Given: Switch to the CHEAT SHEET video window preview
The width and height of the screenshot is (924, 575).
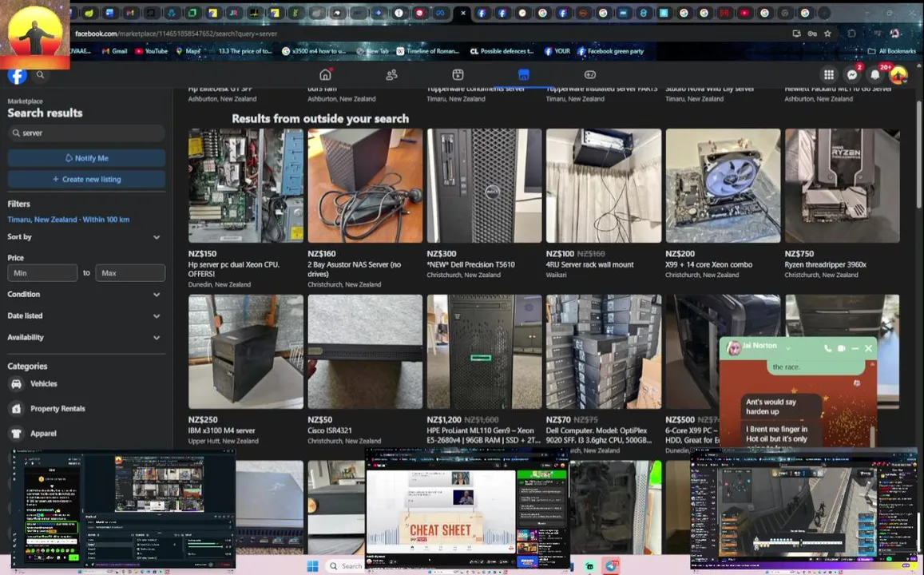Looking at the screenshot, I should (x=466, y=508).
